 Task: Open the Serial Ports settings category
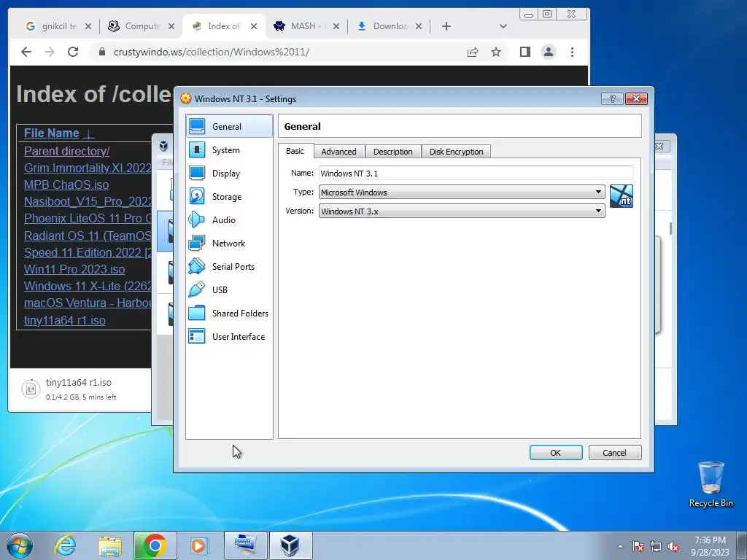coord(229,266)
